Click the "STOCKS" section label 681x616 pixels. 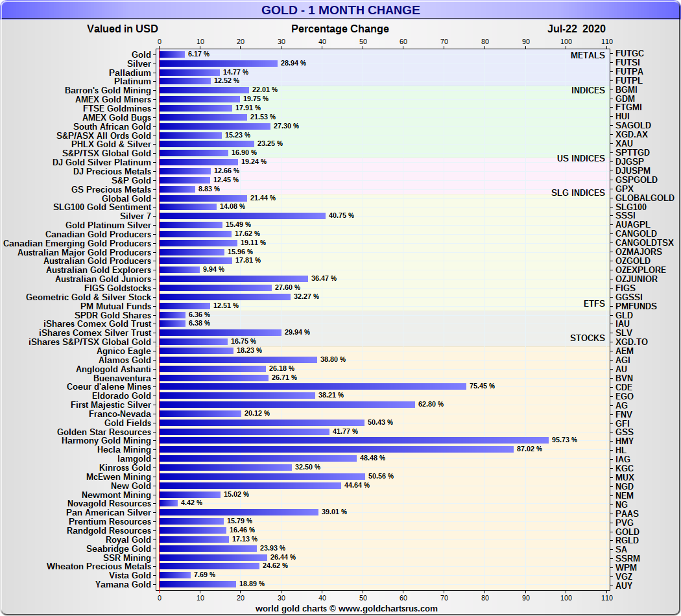[x=587, y=338]
